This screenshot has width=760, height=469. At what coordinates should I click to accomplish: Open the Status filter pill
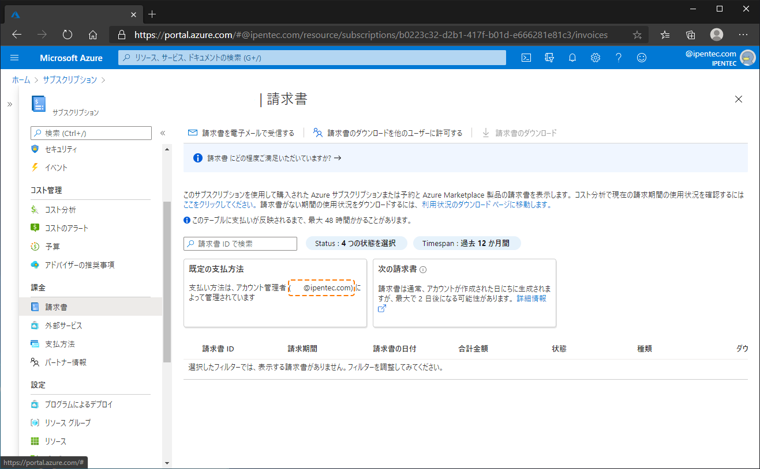[356, 243]
